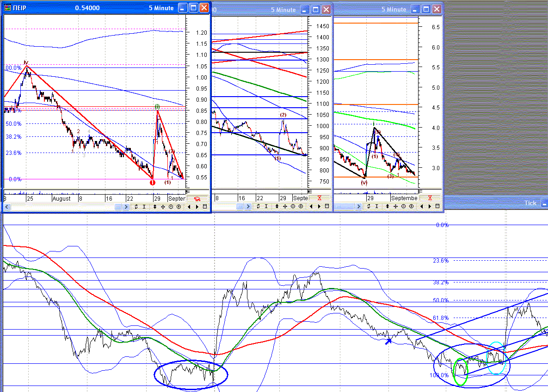Click zoom out icon in ПЕІР chart toolbar

click(x=171, y=207)
